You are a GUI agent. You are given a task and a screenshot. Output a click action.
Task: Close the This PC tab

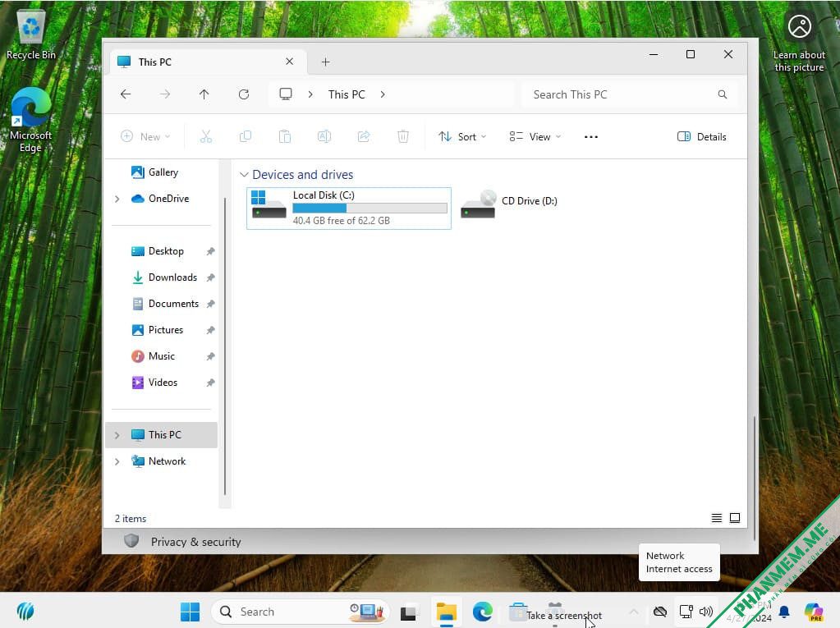pyautogui.click(x=289, y=62)
